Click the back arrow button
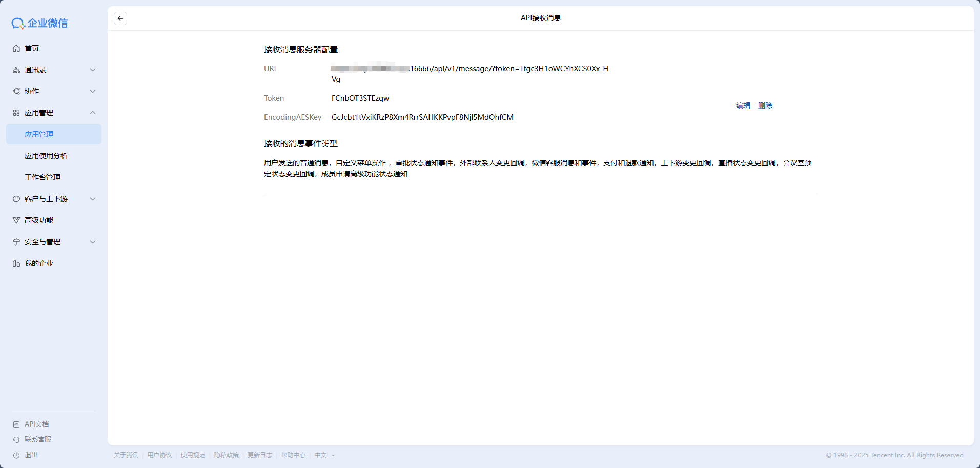This screenshot has width=980, height=468. 120,18
